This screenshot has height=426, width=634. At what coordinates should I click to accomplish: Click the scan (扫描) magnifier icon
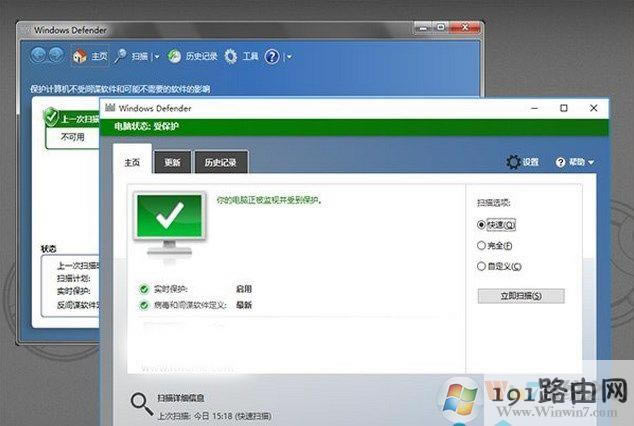(120, 57)
